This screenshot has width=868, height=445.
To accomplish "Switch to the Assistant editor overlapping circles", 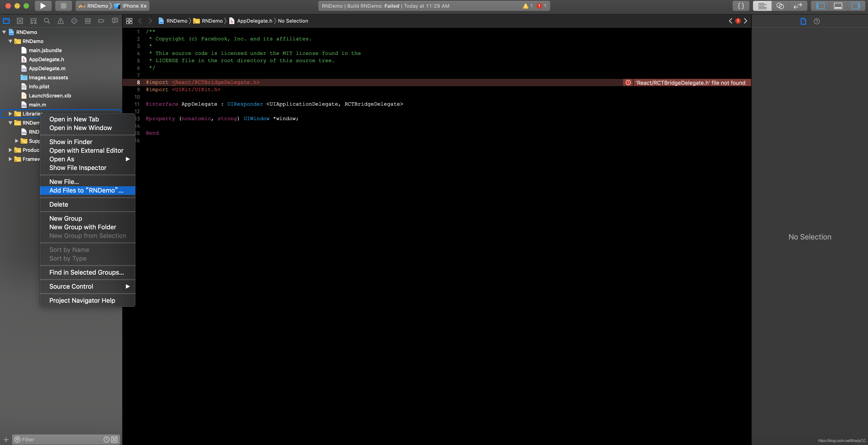I will pos(780,6).
